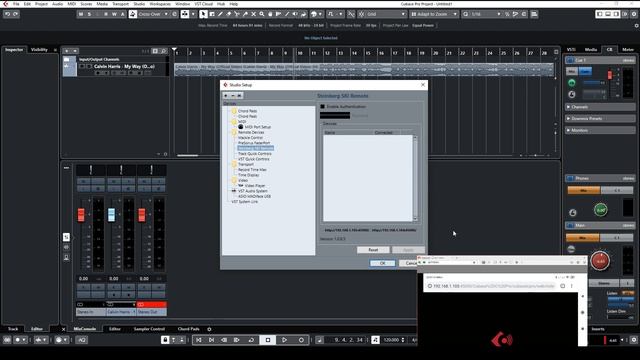Click the Calvin Harris channel blue fader
640x360 pixels.
[111, 215]
